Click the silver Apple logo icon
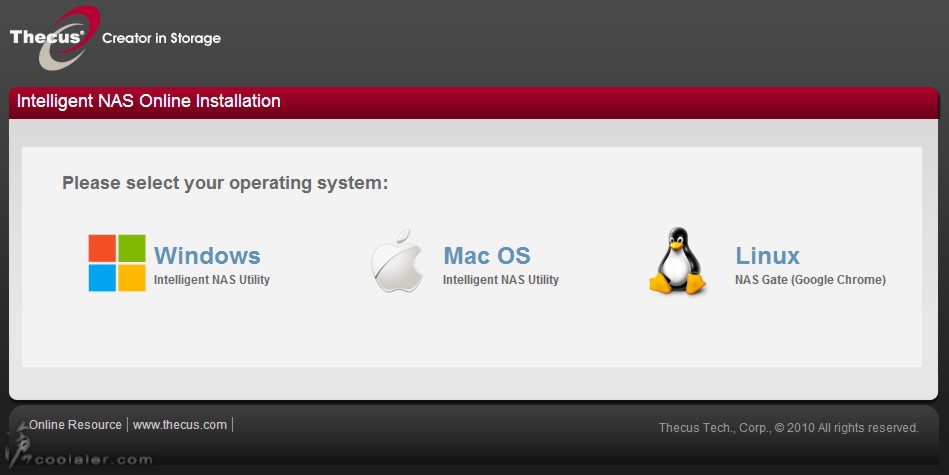 pyautogui.click(x=396, y=261)
